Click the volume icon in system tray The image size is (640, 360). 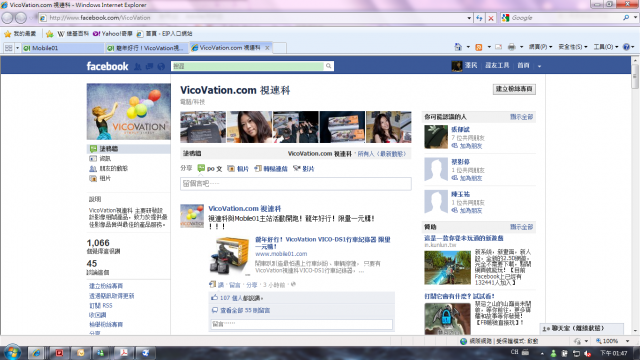(x=588, y=353)
